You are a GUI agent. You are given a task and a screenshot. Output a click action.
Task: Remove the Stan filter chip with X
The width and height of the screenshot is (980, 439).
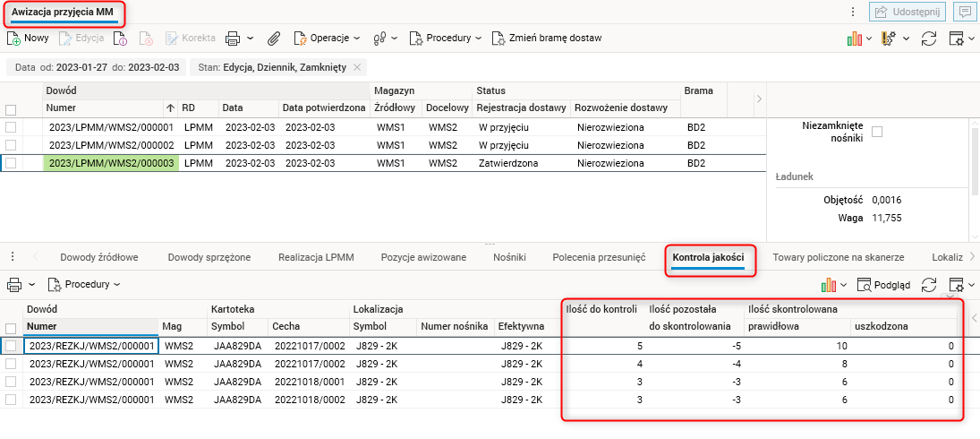(357, 67)
